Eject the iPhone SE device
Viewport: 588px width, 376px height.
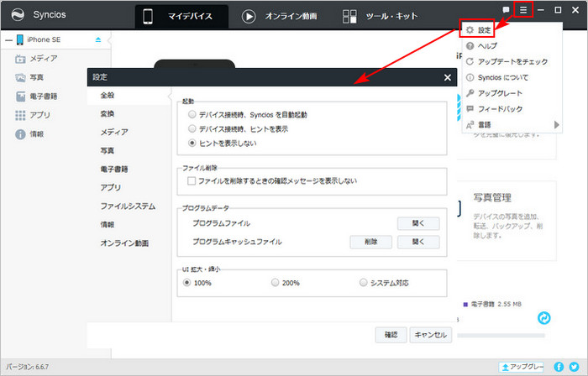click(98, 39)
